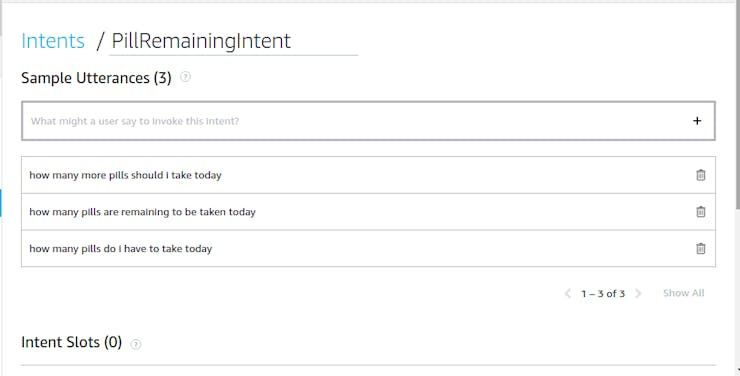Open Intent Slots help icon
The width and height of the screenshot is (740, 376).
pyautogui.click(x=136, y=344)
